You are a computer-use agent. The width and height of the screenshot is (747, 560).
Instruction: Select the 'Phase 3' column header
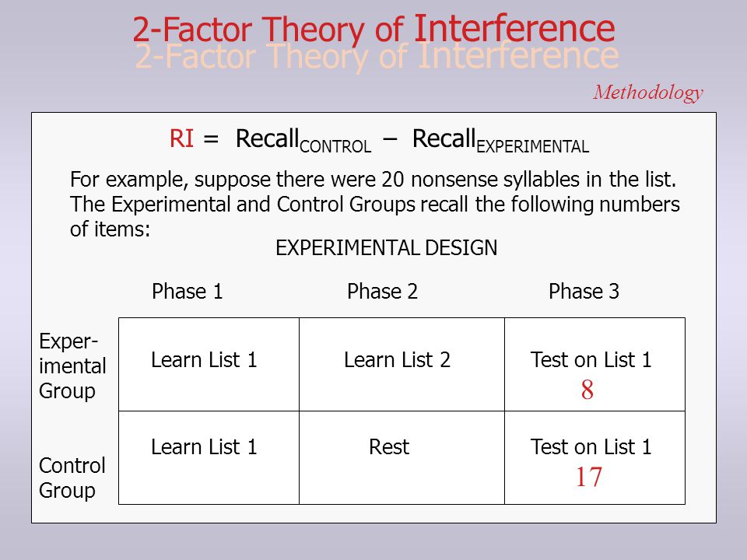click(x=584, y=291)
